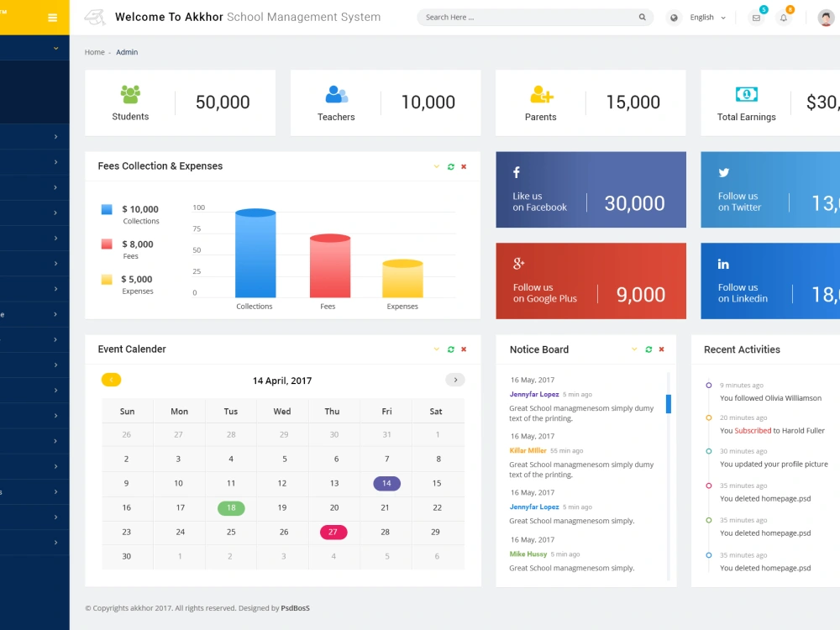Open the Like us on Facebook card
This screenshot has width=840, height=630.
[591, 190]
